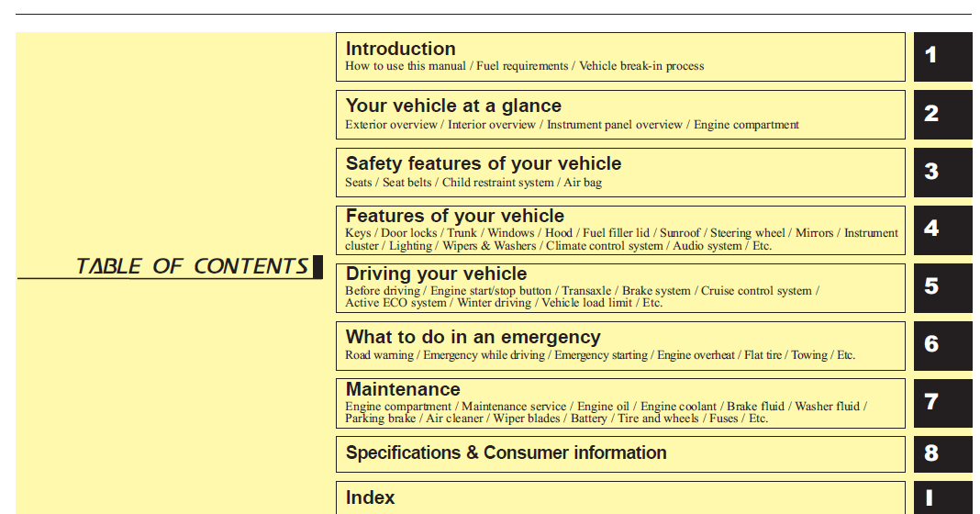Click the black section tab numbered 1
This screenshot has width=980, height=514.
943,57
